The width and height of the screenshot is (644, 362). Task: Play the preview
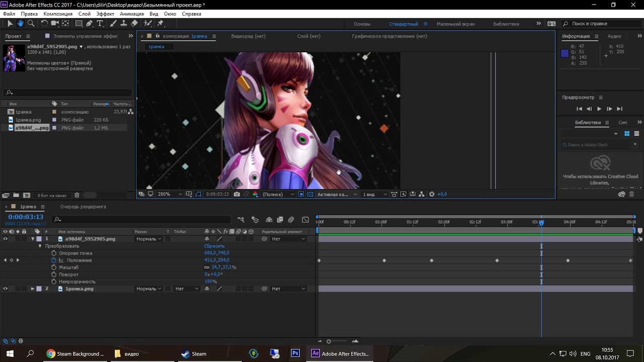(x=599, y=109)
